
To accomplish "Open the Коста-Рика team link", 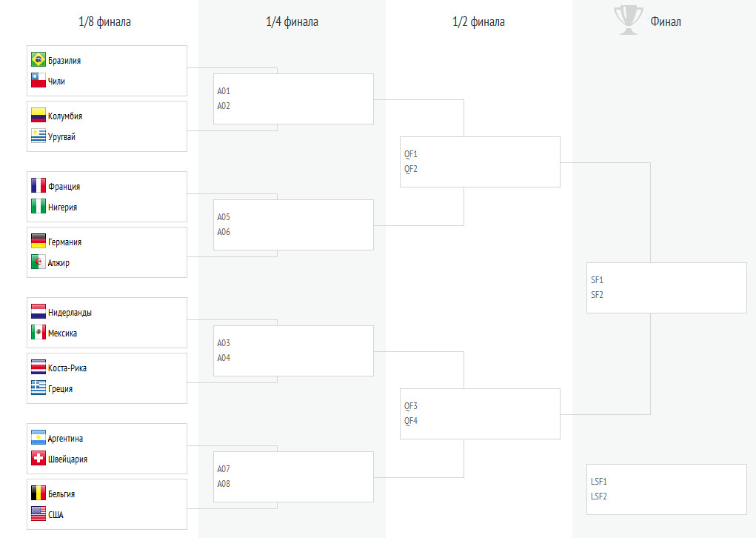I will (x=67, y=368).
